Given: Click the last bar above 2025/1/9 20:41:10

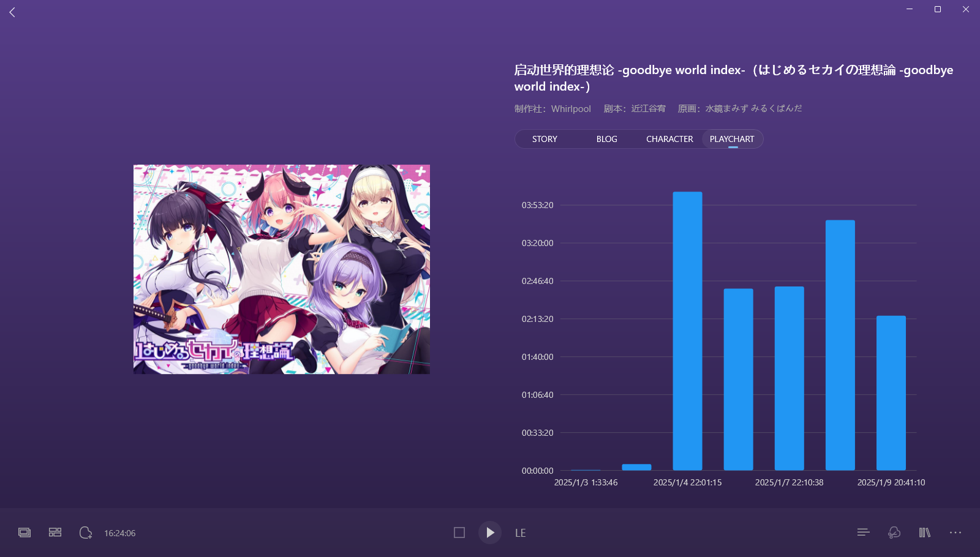Looking at the screenshot, I should click(891, 393).
